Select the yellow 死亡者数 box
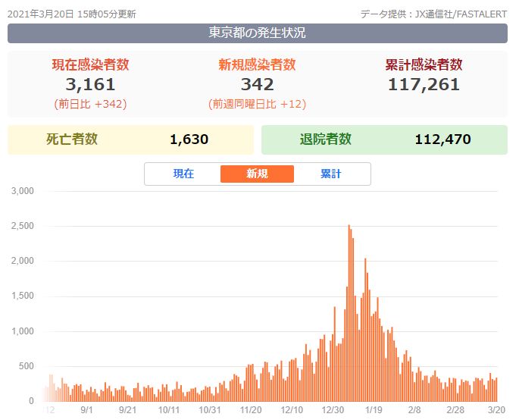 point(130,139)
